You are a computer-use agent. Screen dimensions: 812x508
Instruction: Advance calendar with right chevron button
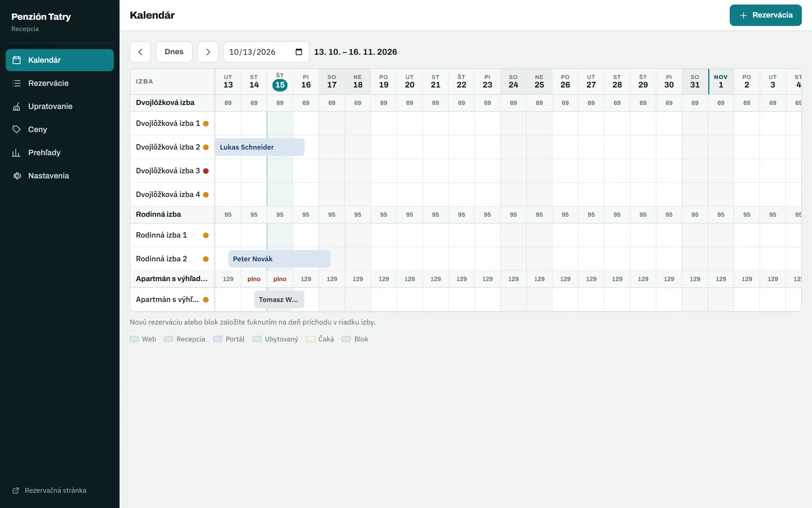click(208, 52)
